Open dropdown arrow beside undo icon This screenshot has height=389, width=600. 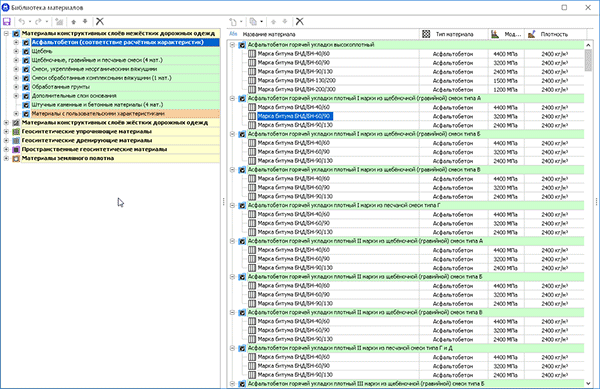30,21
